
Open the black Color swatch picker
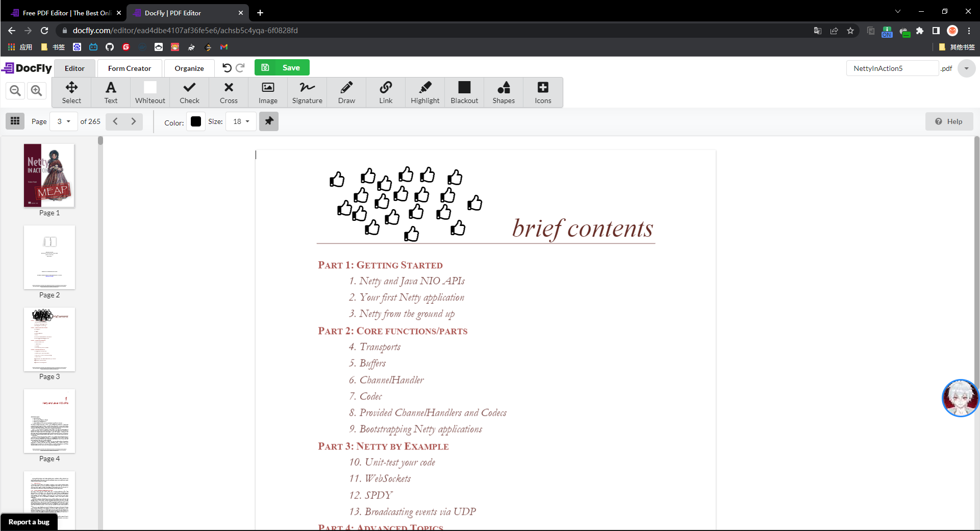[196, 121]
